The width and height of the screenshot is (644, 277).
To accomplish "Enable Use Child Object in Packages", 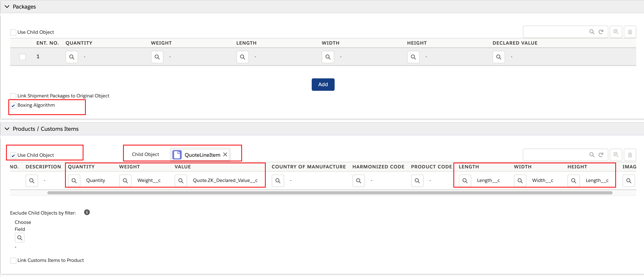I will click(13, 32).
